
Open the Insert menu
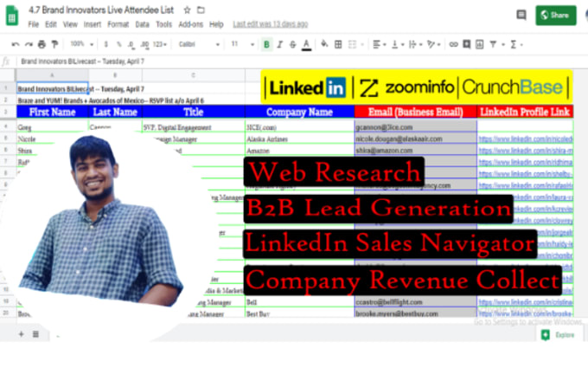click(93, 24)
